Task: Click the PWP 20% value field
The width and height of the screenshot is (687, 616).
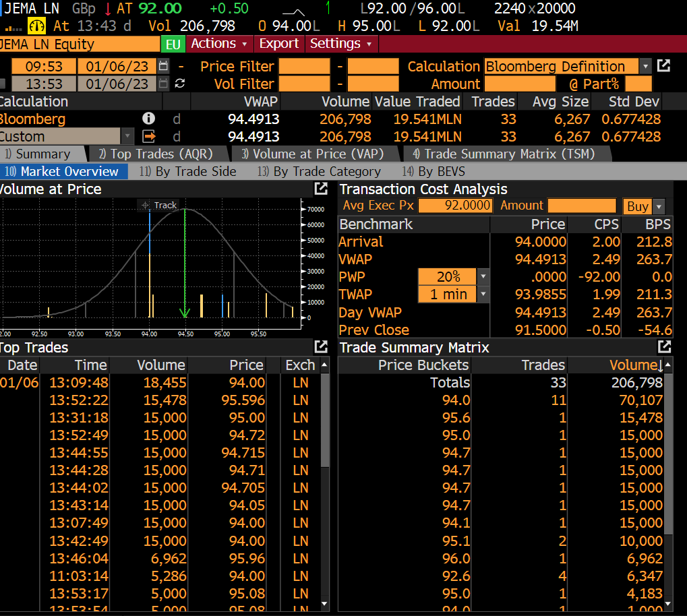Action: (x=448, y=276)
